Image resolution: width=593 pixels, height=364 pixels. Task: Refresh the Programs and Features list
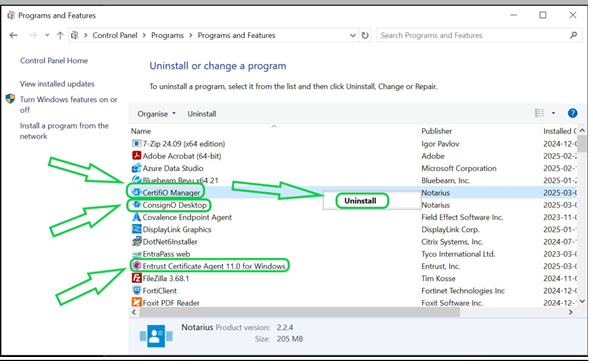click(365, 36)
